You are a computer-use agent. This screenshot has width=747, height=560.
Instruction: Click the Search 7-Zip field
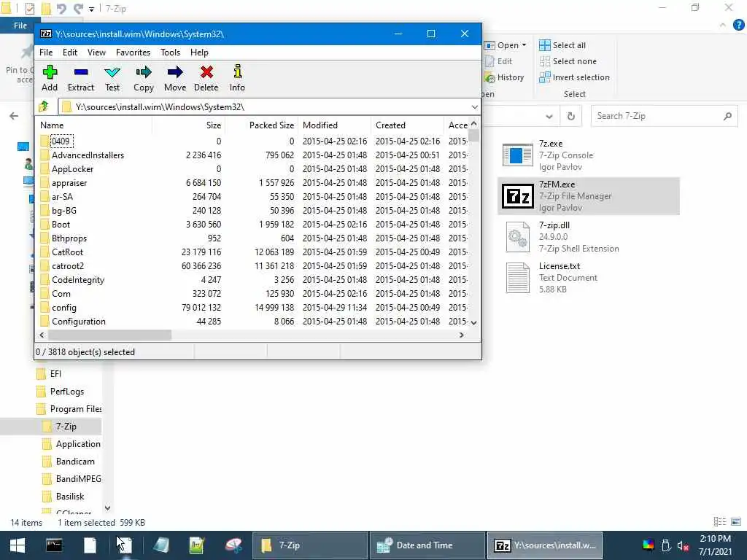665,116
